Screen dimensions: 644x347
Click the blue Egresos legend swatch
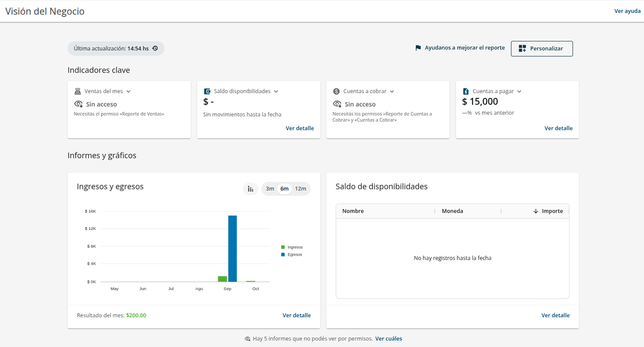click(x=283, y=254)
